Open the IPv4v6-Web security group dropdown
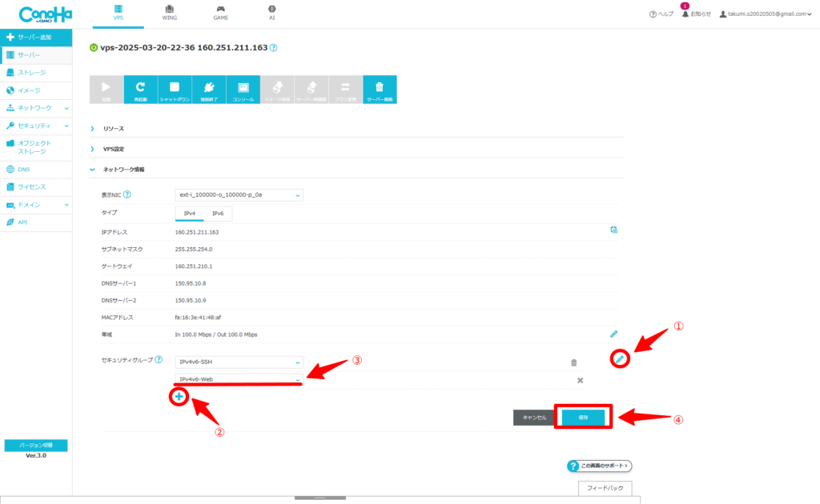820x504 pixels. pos(239,379)
